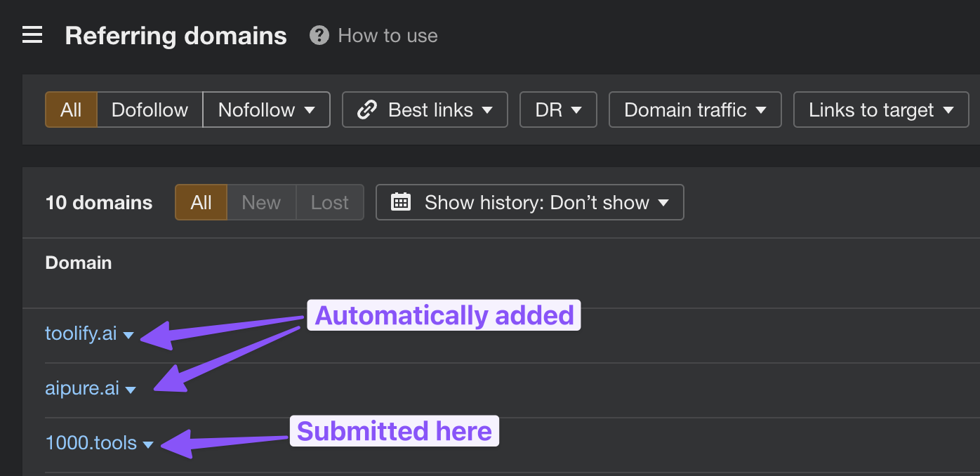Open the toolify.ai domain link

point(81,333)
